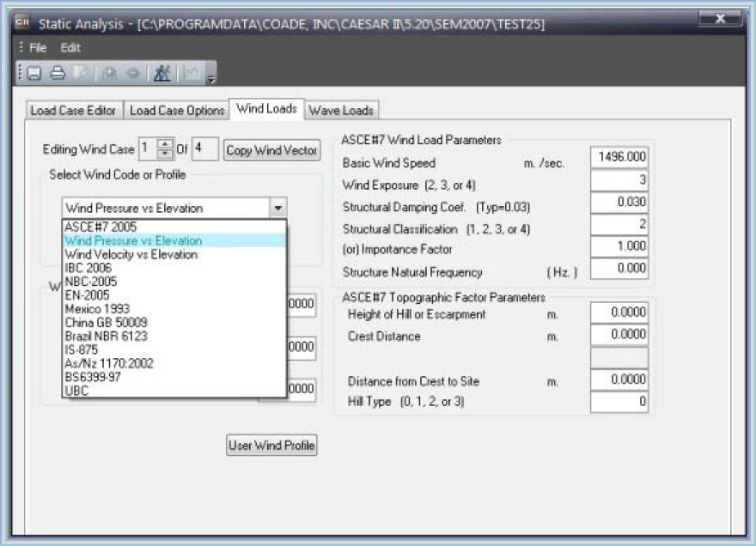
Task: Run the analysis with the running-man icon
Action: point(162,73)
